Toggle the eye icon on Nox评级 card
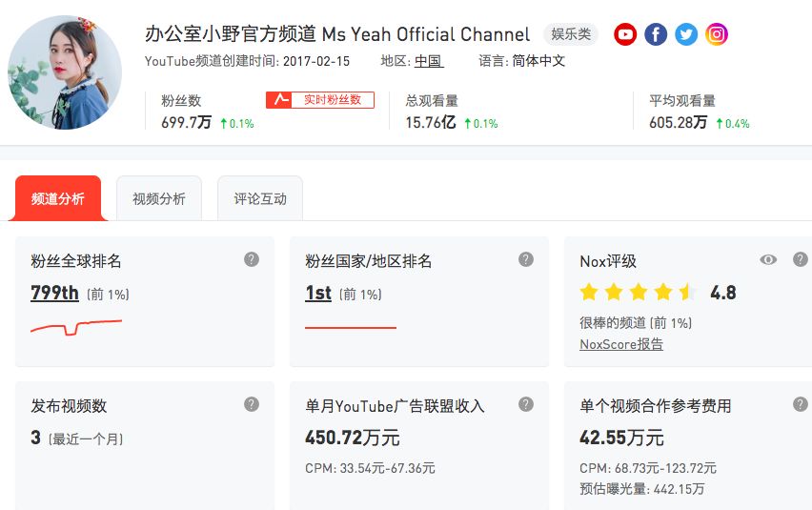The image size is (812, 510). [x=768, y=260]
